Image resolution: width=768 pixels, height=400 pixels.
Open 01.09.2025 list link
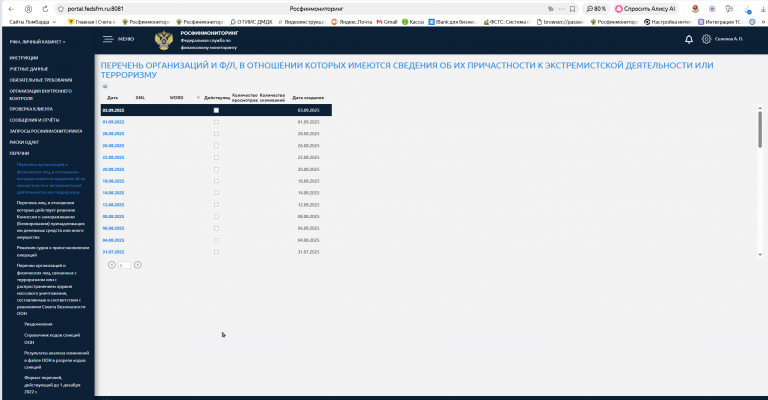tap(113, 122)
